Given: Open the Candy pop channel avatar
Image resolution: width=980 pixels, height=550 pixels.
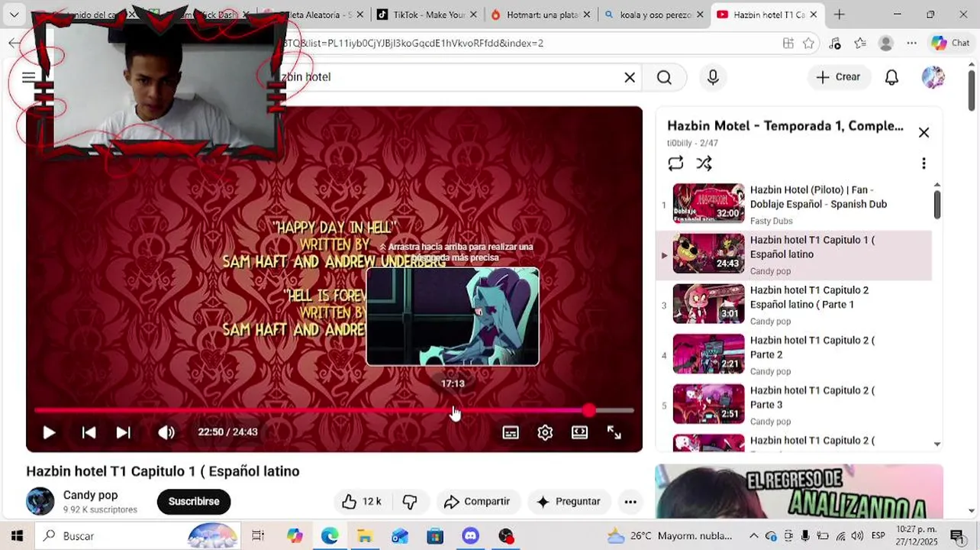Looking at the screenshot, I should (40, 502).
